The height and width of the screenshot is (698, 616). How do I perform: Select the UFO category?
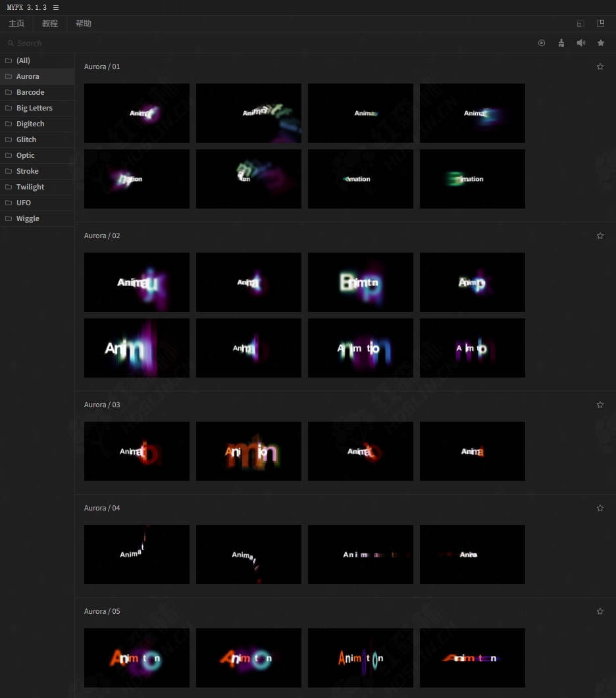click(38, 203)
